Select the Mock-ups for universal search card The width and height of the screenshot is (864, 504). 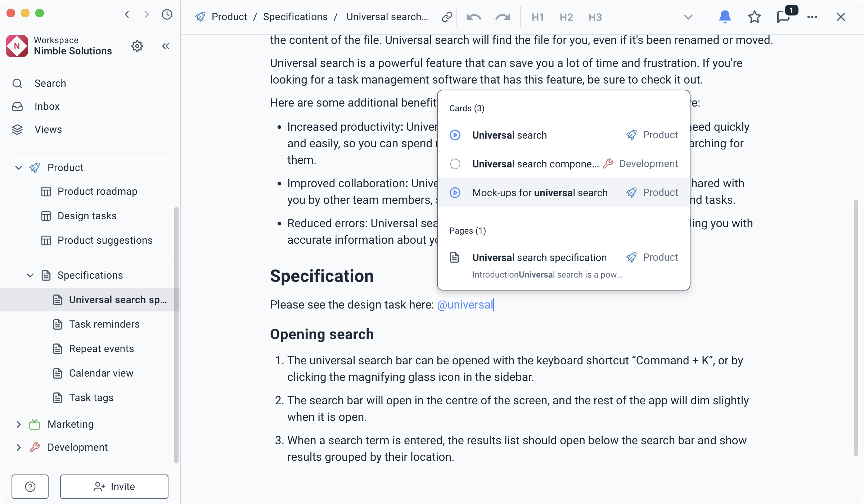tap(540, 192)
